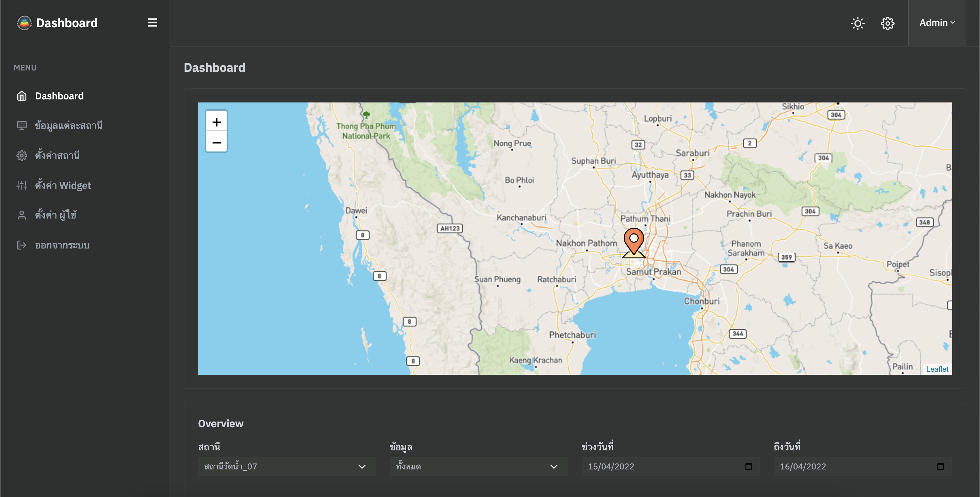
Task: Click the Kaeng Krachan label on map
Action: point(535,360)
